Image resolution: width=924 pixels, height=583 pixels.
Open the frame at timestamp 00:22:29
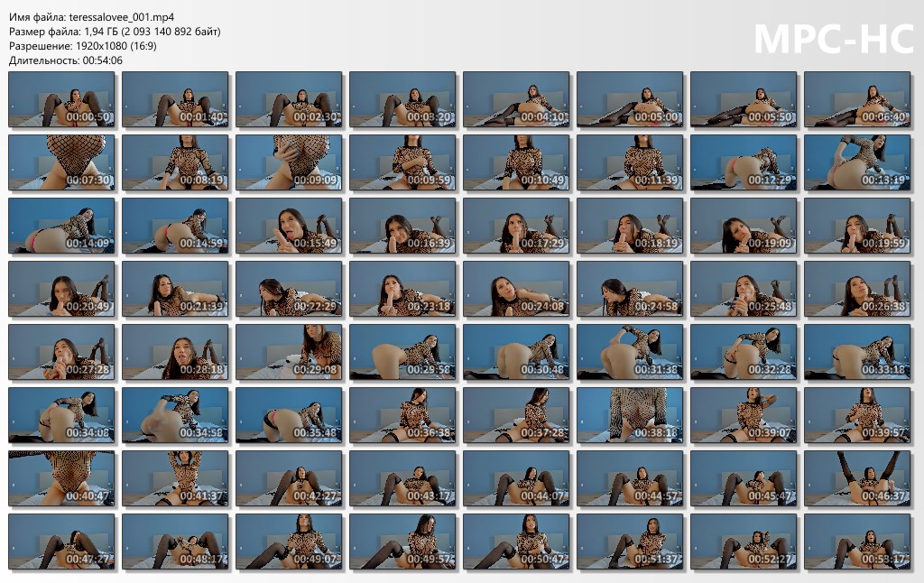289,289
